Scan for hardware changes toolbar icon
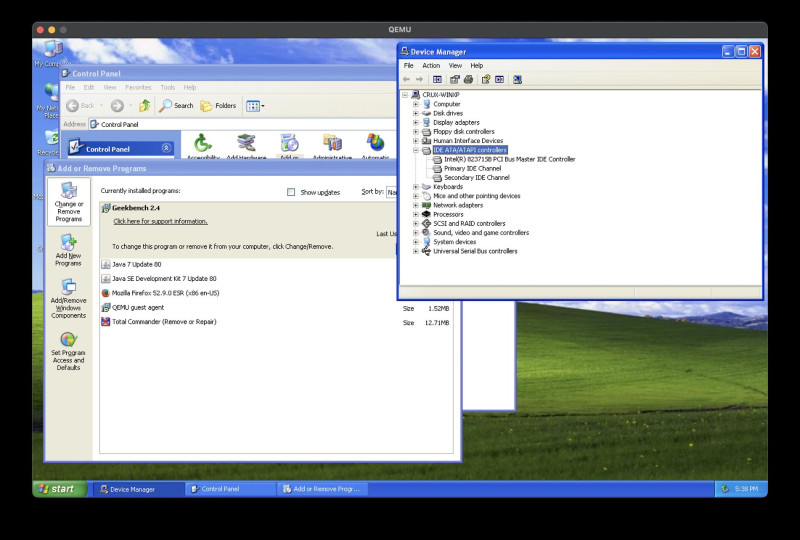The width and height of the screenshot is (800, 540). pyautogui.click(x=517, y=80)
